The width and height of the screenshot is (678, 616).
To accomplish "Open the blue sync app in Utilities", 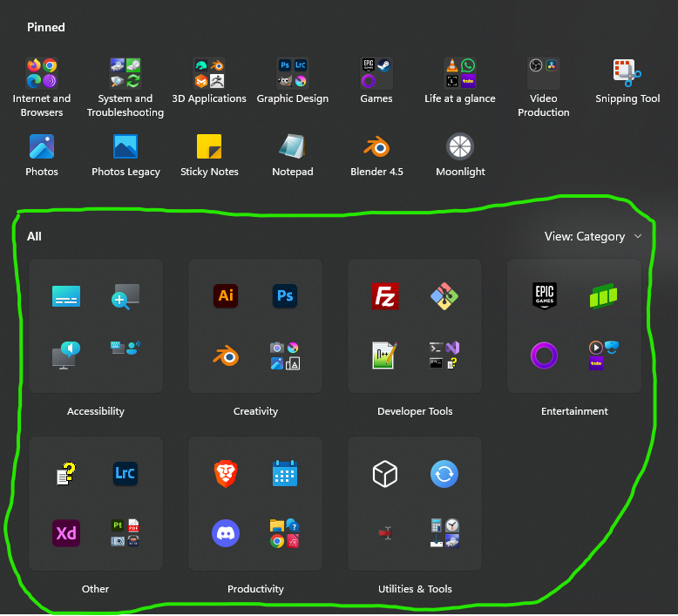I will click(x=444, y=474).
